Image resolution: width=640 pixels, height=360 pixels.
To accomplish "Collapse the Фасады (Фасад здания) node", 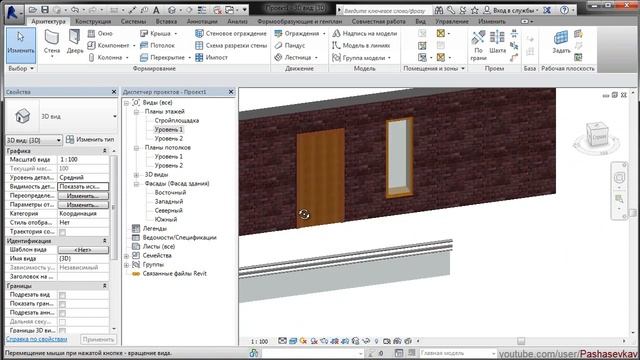I will [136, 184].
